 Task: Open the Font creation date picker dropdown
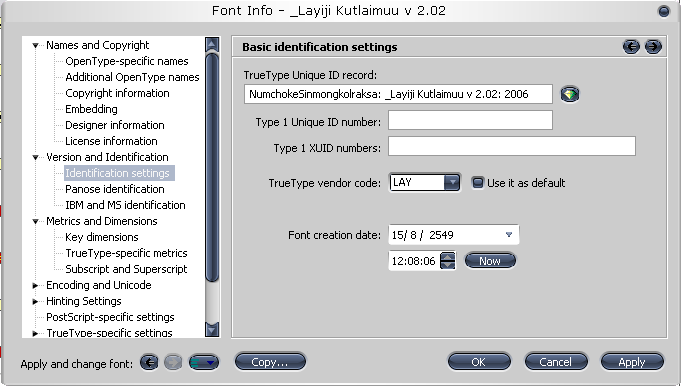click(x=509, y=235)
